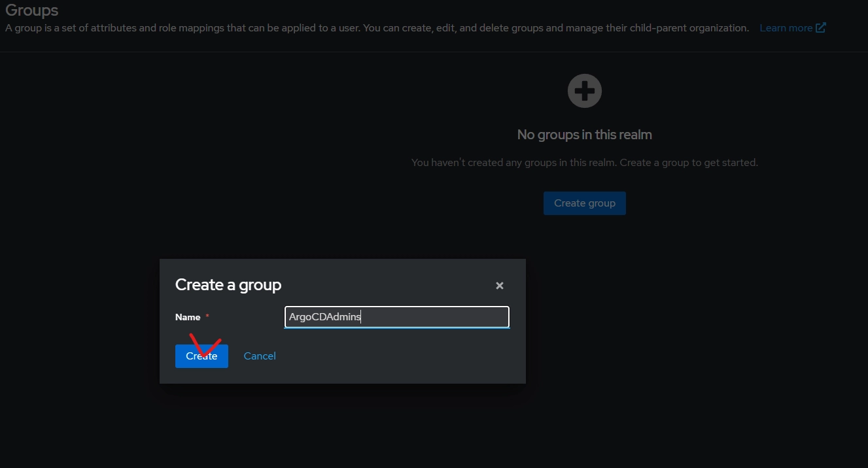Viewport: 868px width, 468px height.
Task: Click the 'No groups in this realm' heading
Action: (584, 135)
